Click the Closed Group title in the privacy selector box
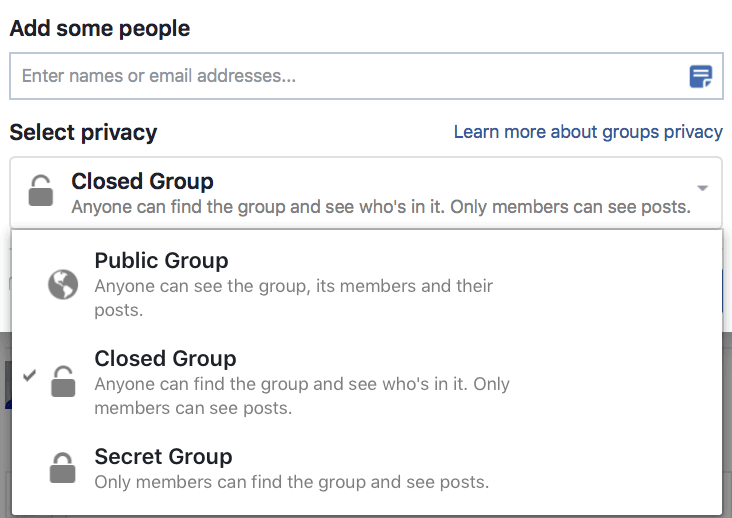732x518 pixels. tap(142, 182)
